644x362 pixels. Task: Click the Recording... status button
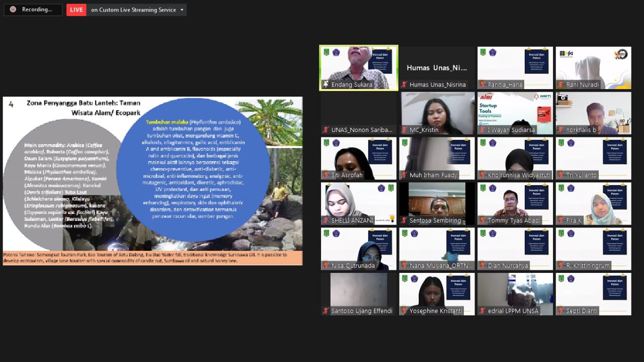point(33,9)
